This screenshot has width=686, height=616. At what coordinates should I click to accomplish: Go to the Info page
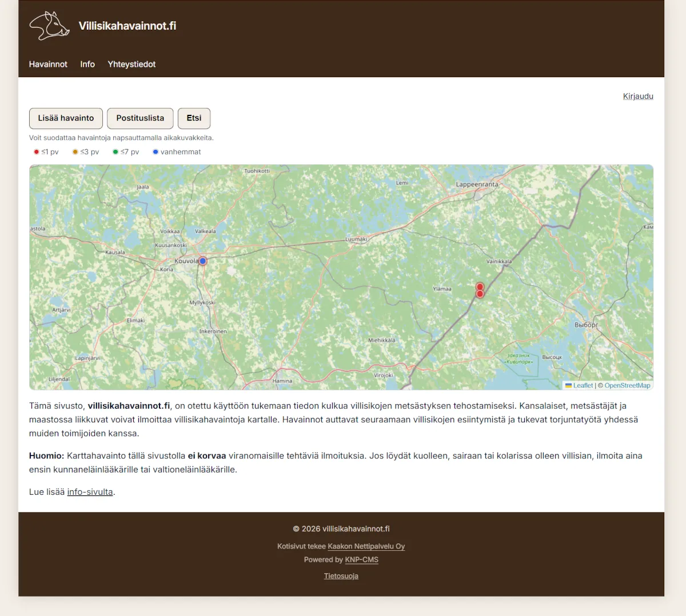pyautogui.click(x=87, y=64)
